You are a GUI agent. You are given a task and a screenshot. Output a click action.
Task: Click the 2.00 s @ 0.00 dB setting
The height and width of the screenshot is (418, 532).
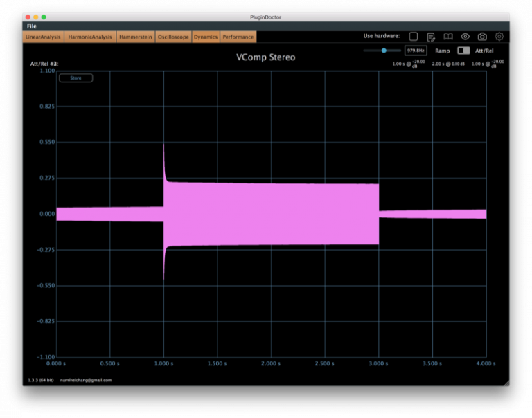point(447,64)
